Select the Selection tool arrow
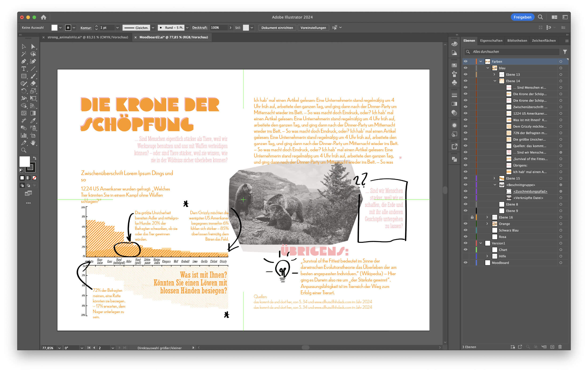 (x=24, y=46)
